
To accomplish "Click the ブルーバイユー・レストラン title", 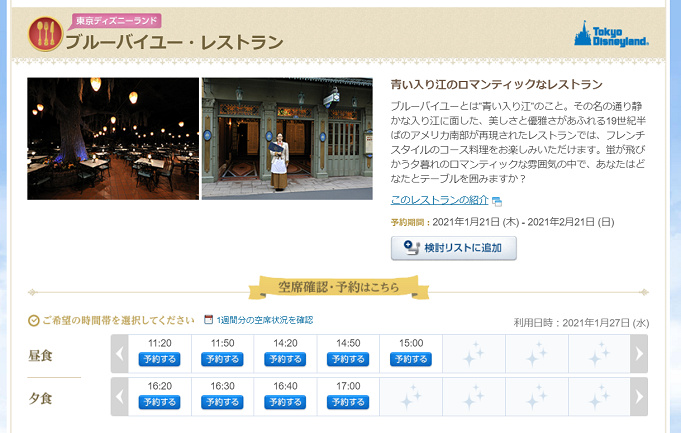I will pyautogui.click(x=174, y=43).
